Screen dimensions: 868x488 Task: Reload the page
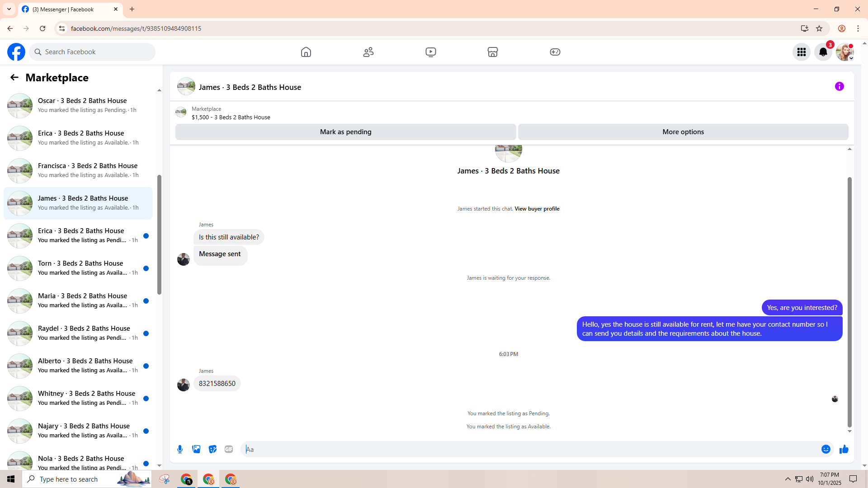[42, 28]
